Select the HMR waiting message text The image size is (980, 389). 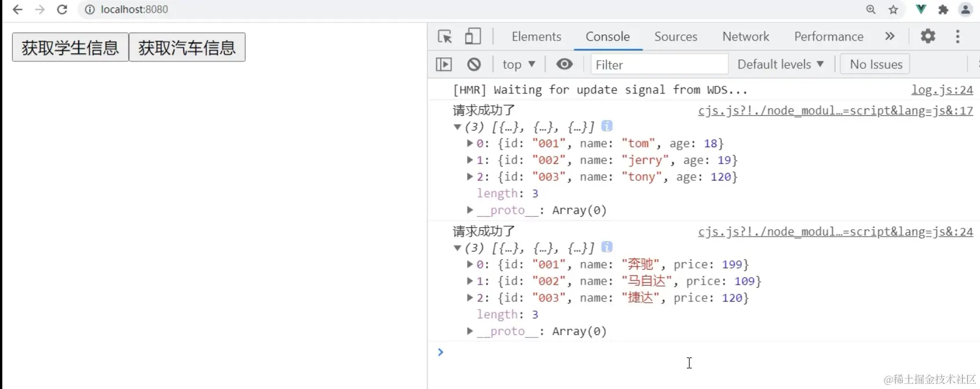pyautogui.click(x=600, y=90)
